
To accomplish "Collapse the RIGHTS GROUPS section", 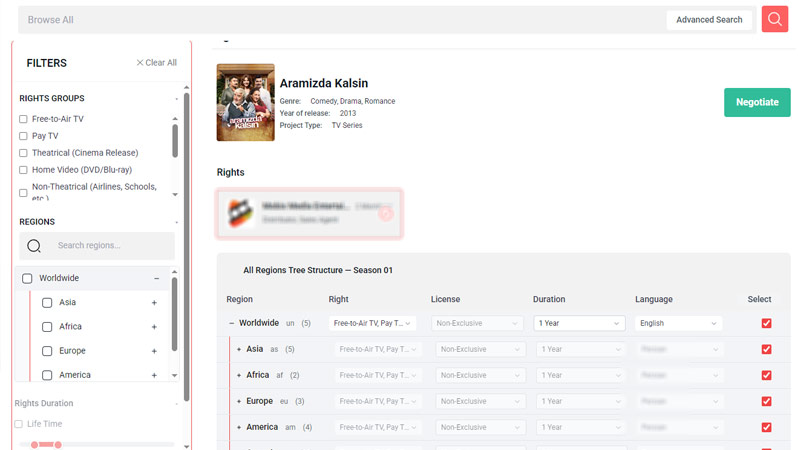I will coord(177,98).
